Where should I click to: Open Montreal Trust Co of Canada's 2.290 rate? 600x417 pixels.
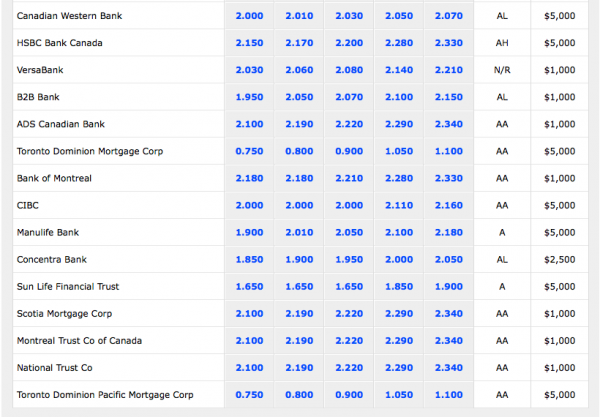coord(399,340)
